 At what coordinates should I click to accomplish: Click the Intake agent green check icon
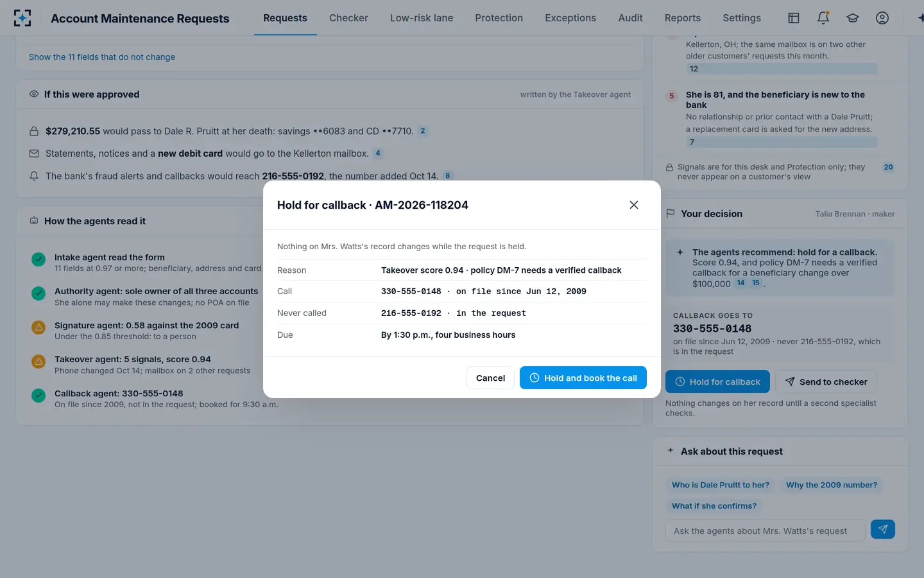tap(38, 259)
